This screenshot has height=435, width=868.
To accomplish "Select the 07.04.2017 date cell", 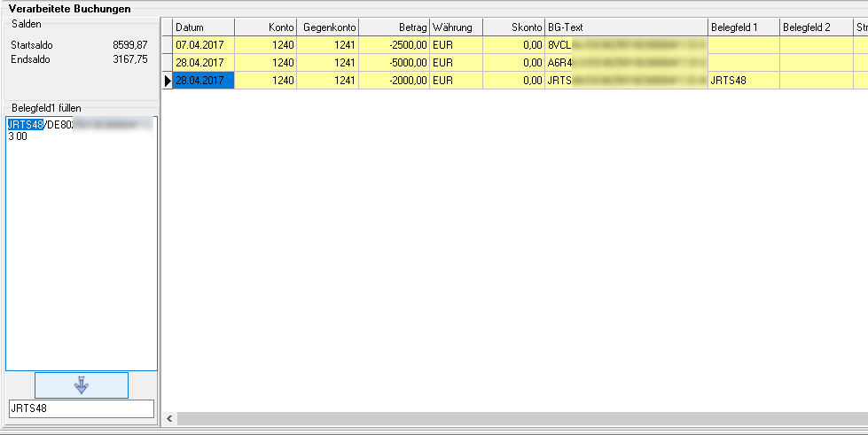I will (x=203, y=44).
